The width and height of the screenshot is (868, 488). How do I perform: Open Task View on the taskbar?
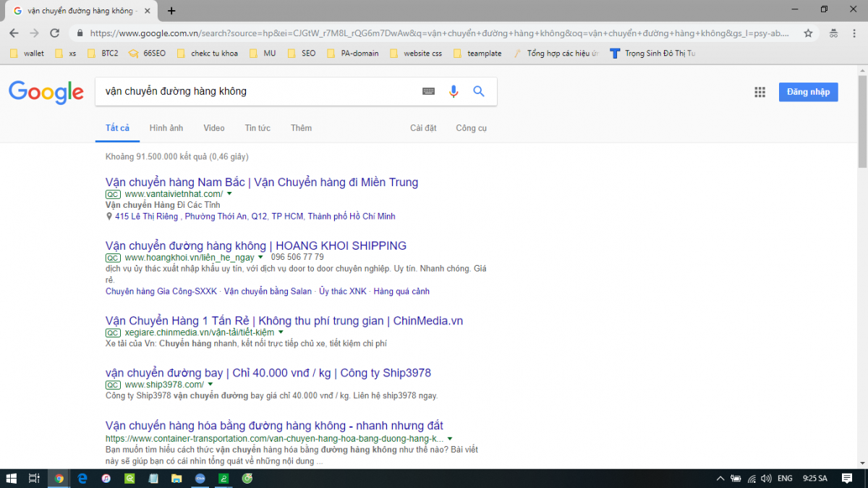(x=34, y=478)
